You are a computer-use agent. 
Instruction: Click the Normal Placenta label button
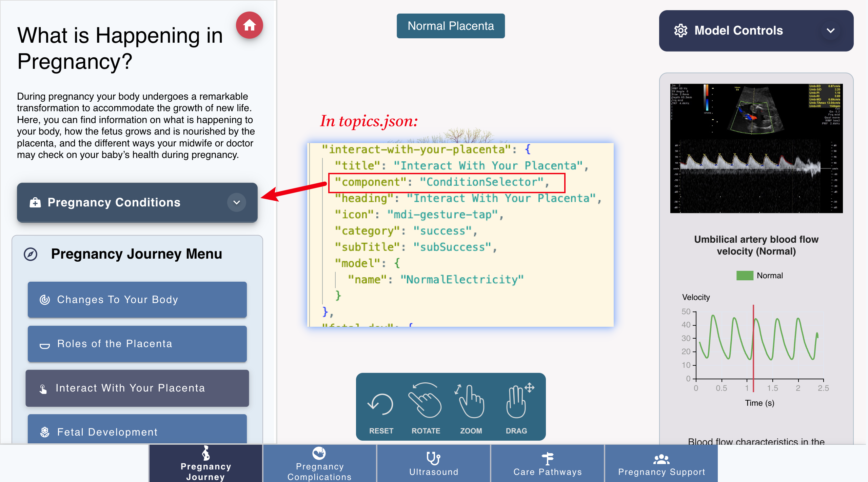[x=451, y=26]
